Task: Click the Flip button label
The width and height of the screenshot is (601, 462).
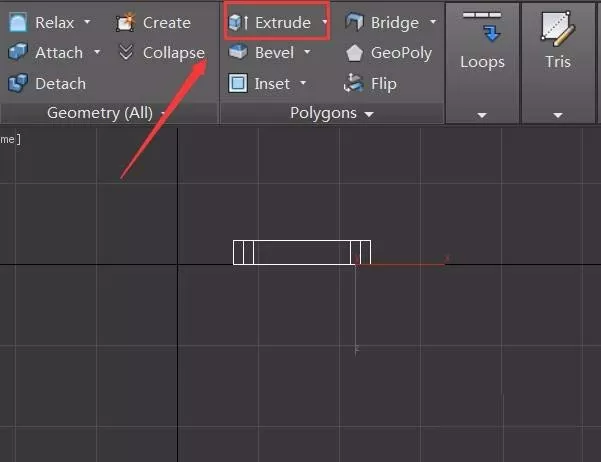Action: (x=384, y=84)
